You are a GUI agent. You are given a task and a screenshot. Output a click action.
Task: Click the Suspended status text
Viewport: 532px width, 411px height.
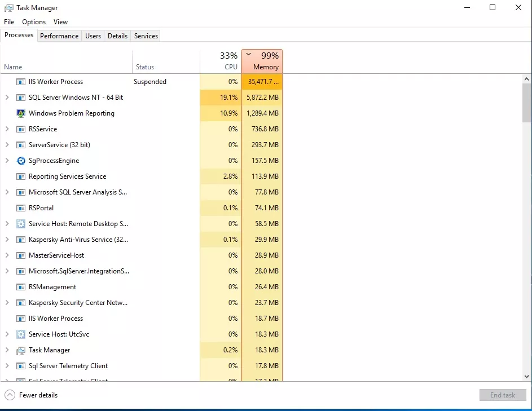pos(150,82)
